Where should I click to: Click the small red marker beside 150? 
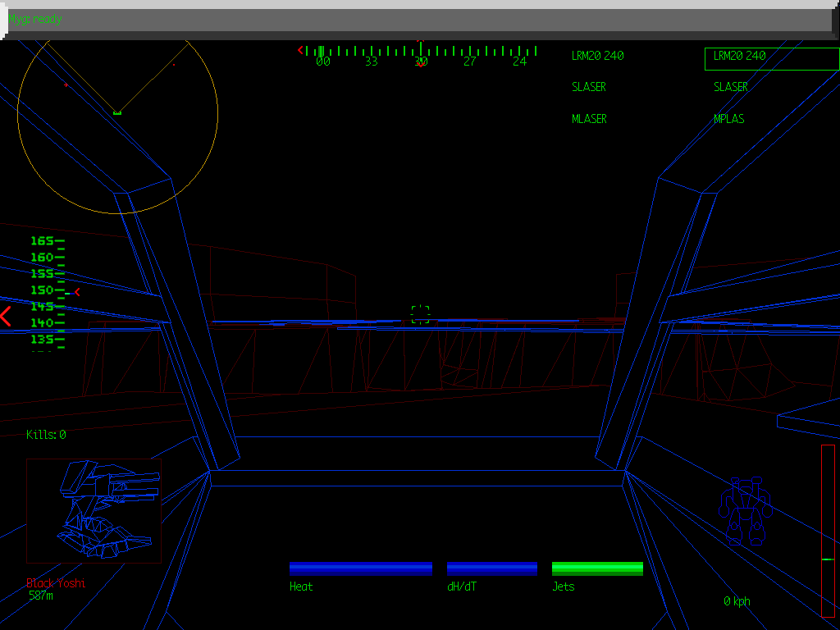click(77, 291)
